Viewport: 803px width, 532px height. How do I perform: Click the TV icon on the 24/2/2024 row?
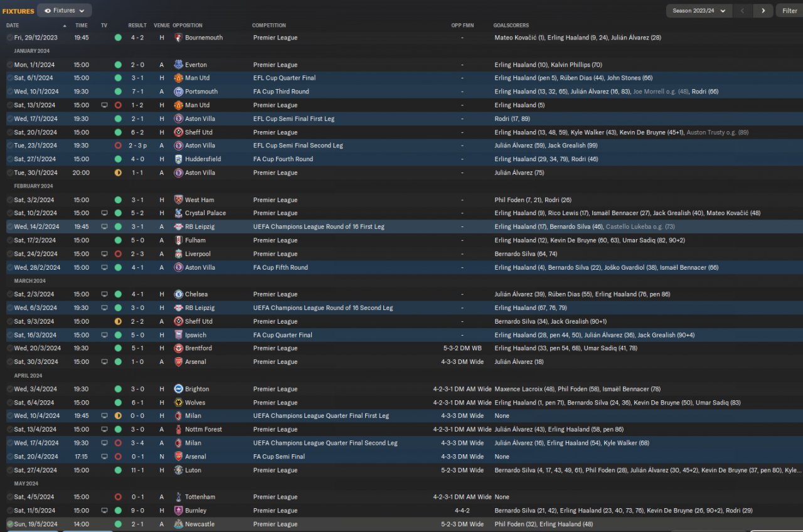(104, 254)
